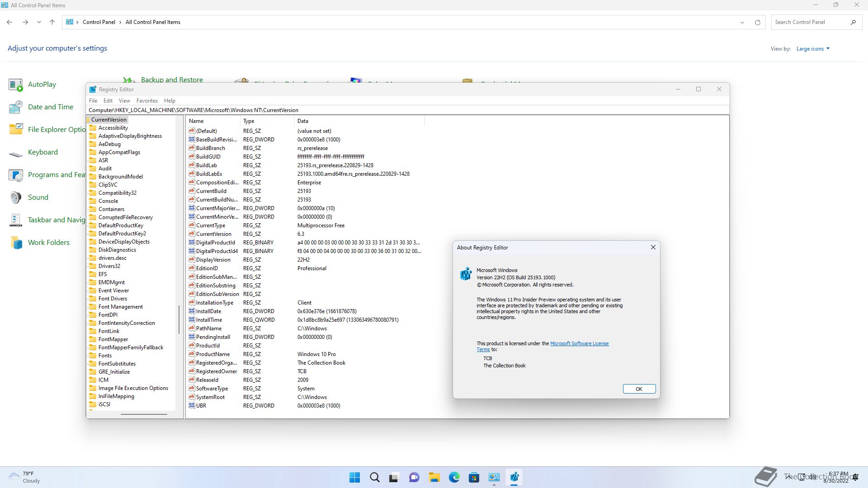Select CurrentVersion key in tree
Screen dimensions: 868x488
pyautogui.click(x=109, y=120)
